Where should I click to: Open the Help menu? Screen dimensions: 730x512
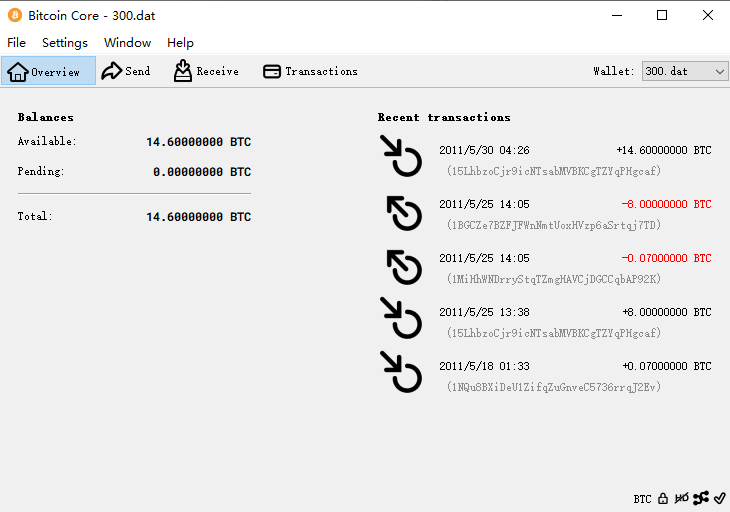(x=180, y=43)
